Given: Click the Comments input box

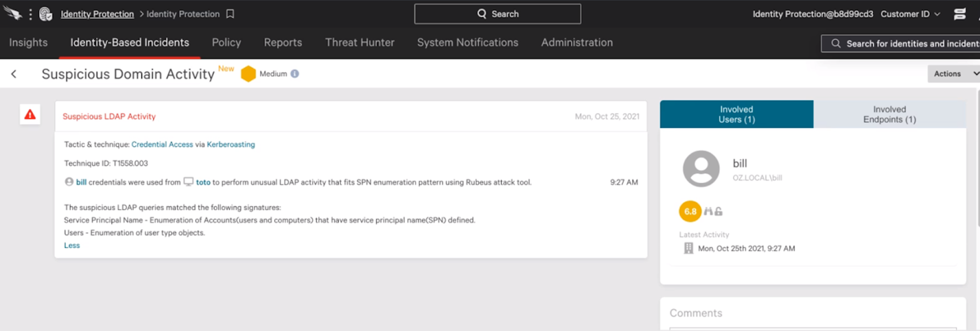Looking at the screenshot, I should (813, 329).
